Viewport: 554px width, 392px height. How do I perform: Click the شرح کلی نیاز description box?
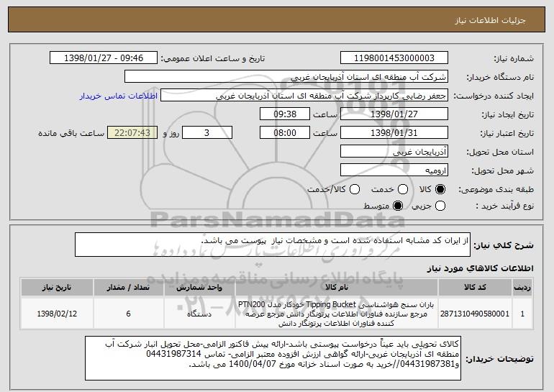(x=273, y=245)
